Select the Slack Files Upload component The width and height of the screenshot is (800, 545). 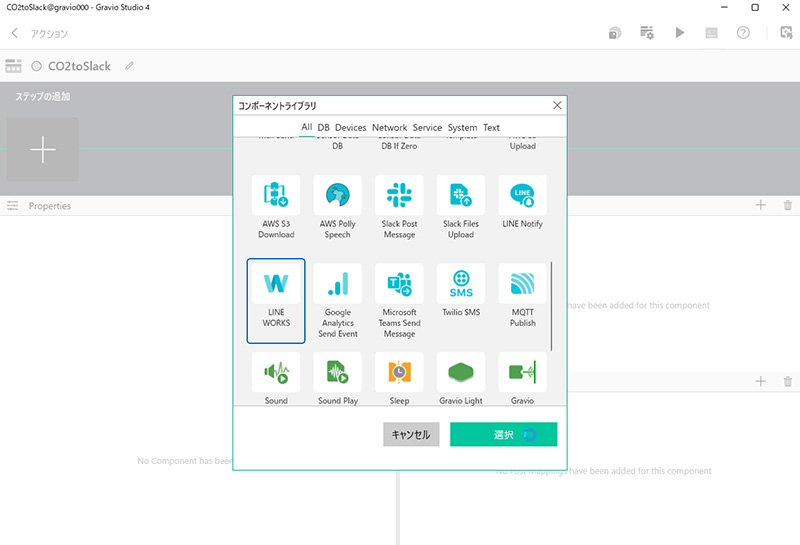point(461,208)
